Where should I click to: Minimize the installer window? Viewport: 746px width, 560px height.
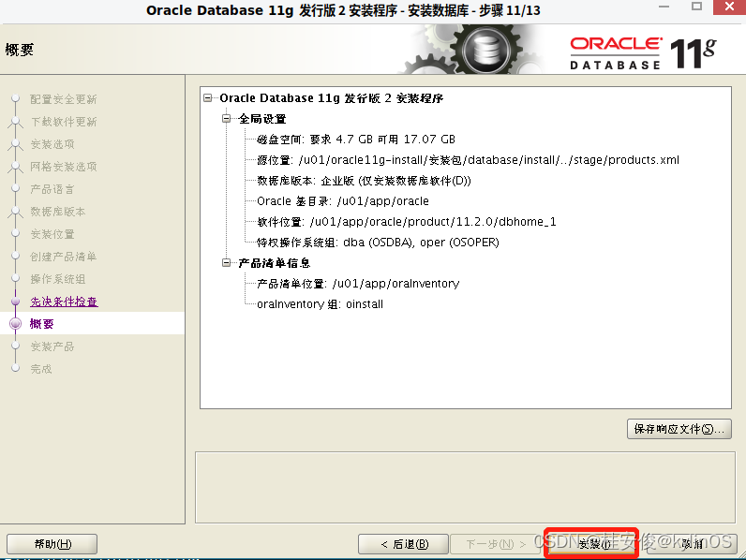tap(664, 7)
